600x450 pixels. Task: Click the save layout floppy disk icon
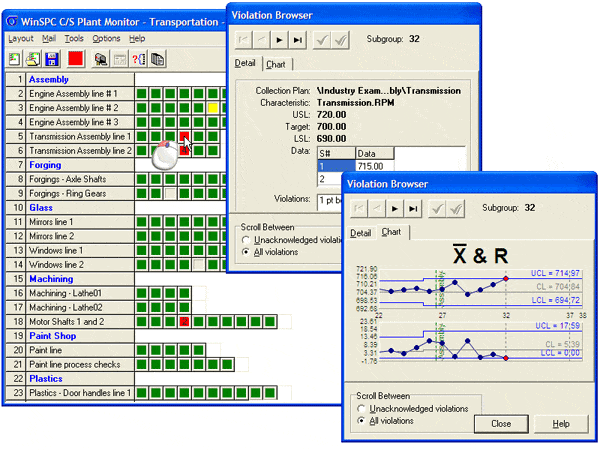51,59
